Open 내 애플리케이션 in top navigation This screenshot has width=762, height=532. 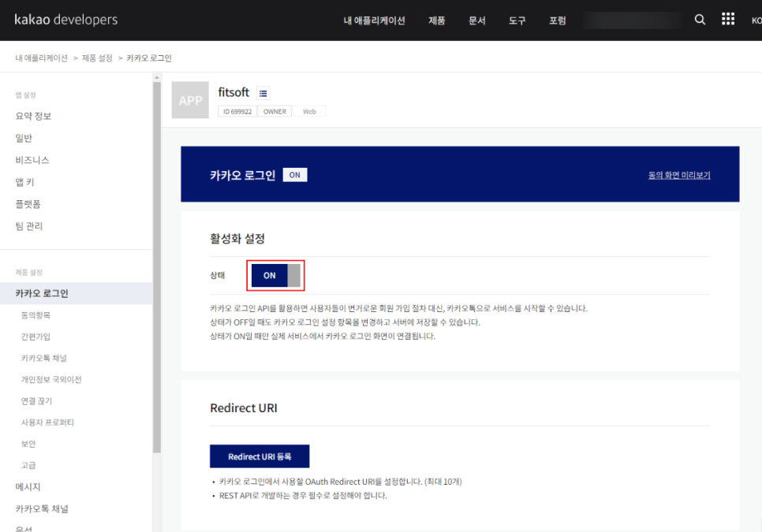pyautogui.click(x=374, y=20)
